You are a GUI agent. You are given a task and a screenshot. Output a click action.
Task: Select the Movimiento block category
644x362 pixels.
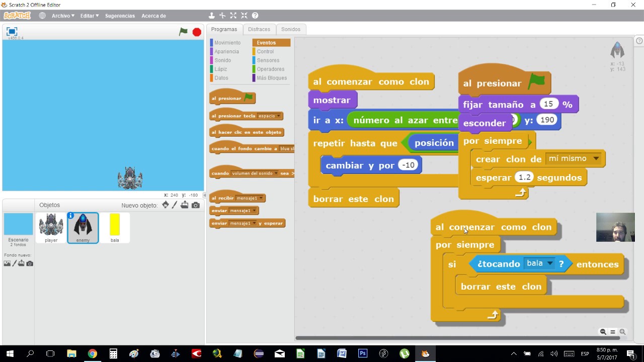coord(227,43)
